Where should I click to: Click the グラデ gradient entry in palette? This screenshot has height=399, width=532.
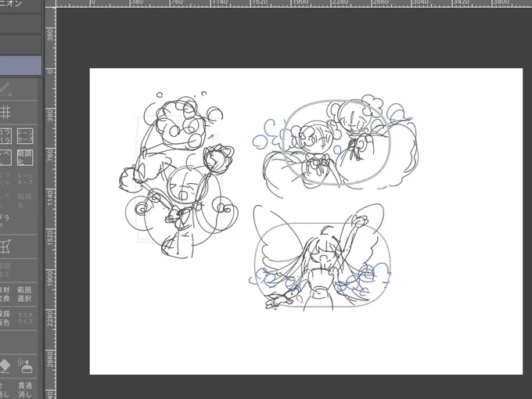coord(4,221)
